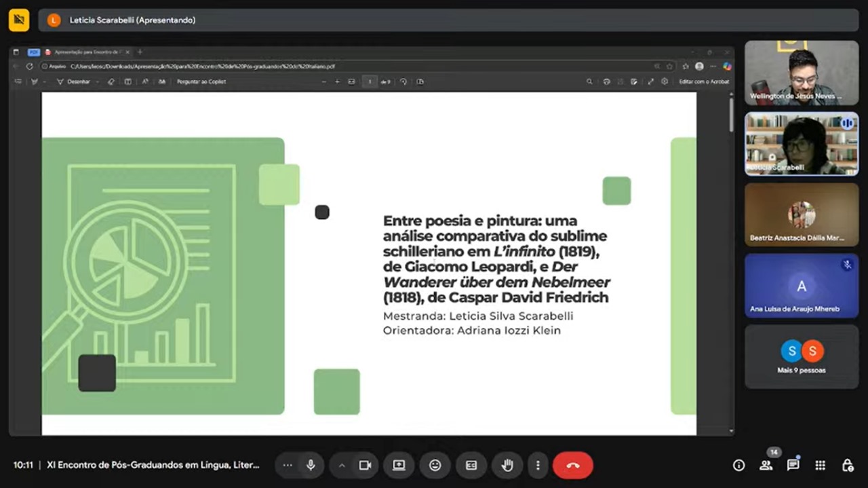868x488 pixels.
Task: Open audio settings dots beside microphone
Action: 288,465
